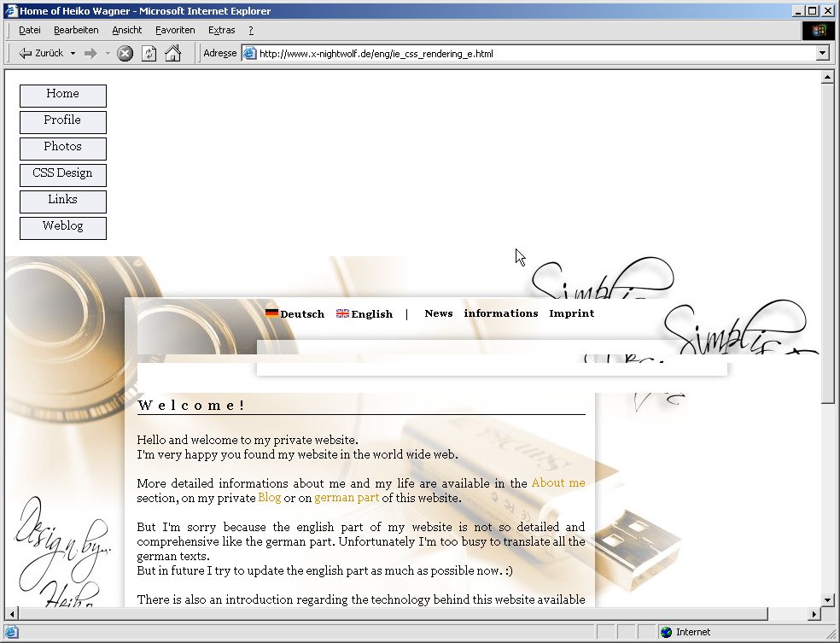Follow the About me link
Screen dimensions: 840x643
tap(558, 483)
